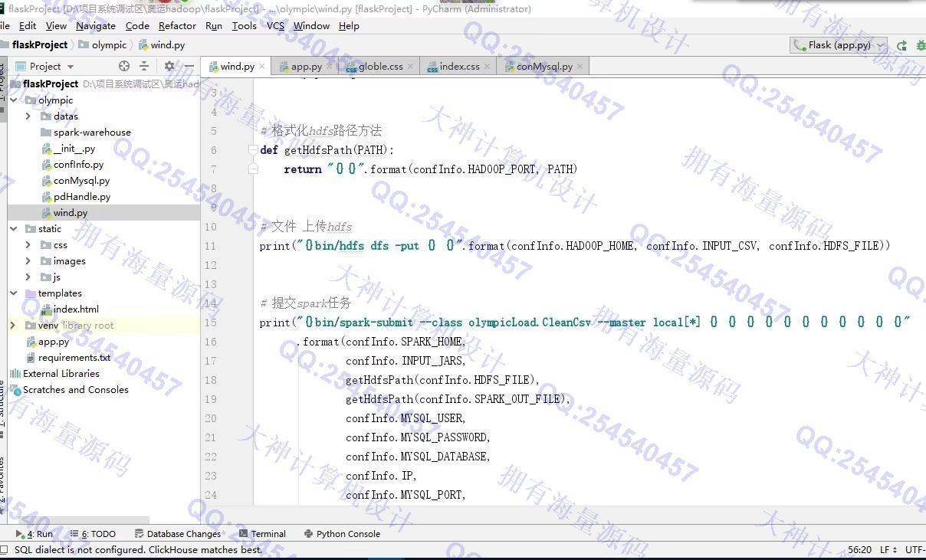Expand the datas folder
This screenshot has height=560, width=926.
pyautogui.click(x=28, y=116)
